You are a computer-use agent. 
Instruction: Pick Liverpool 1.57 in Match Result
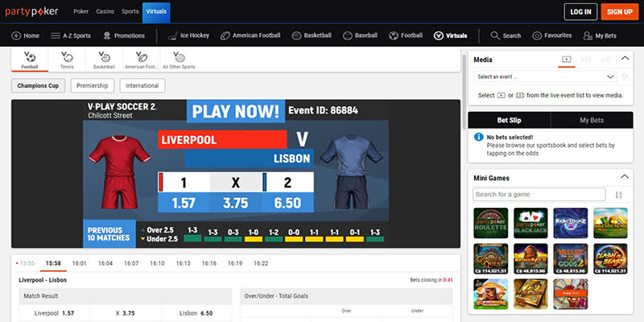(54, 313)
